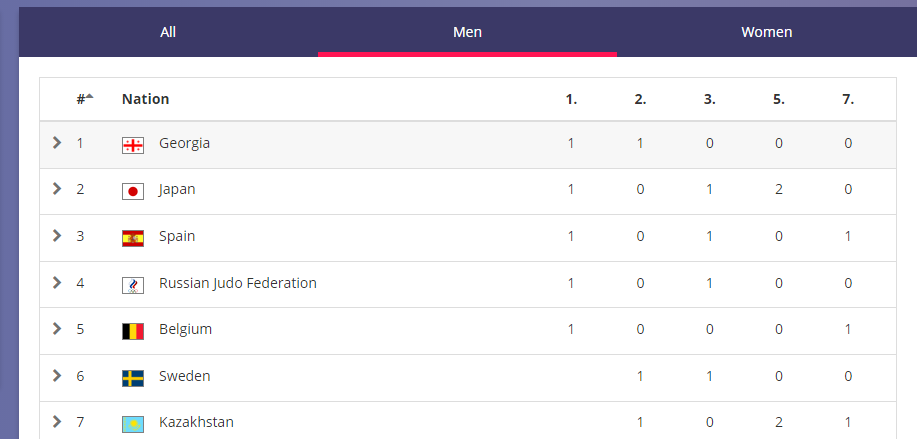This screenshot has height=439, width=917.
Task: Expand the Kazakhstan row chevron
Action: [57, 422]
